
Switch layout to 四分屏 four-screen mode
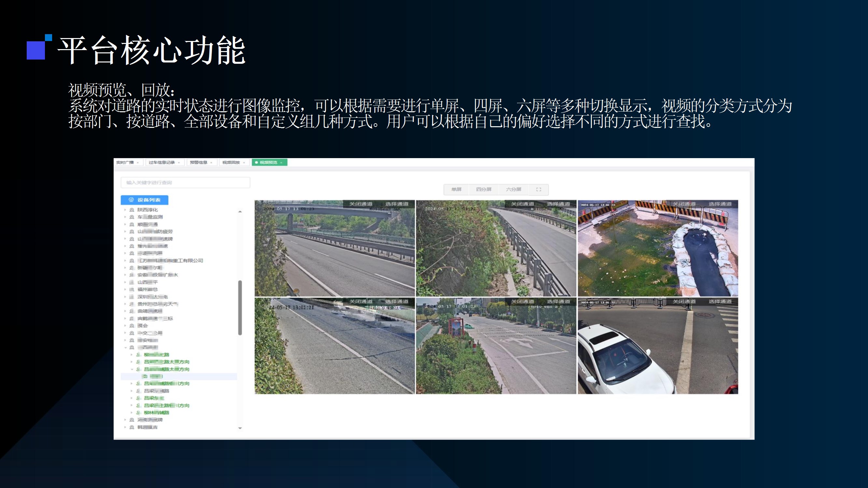click(x=483, y=189)
